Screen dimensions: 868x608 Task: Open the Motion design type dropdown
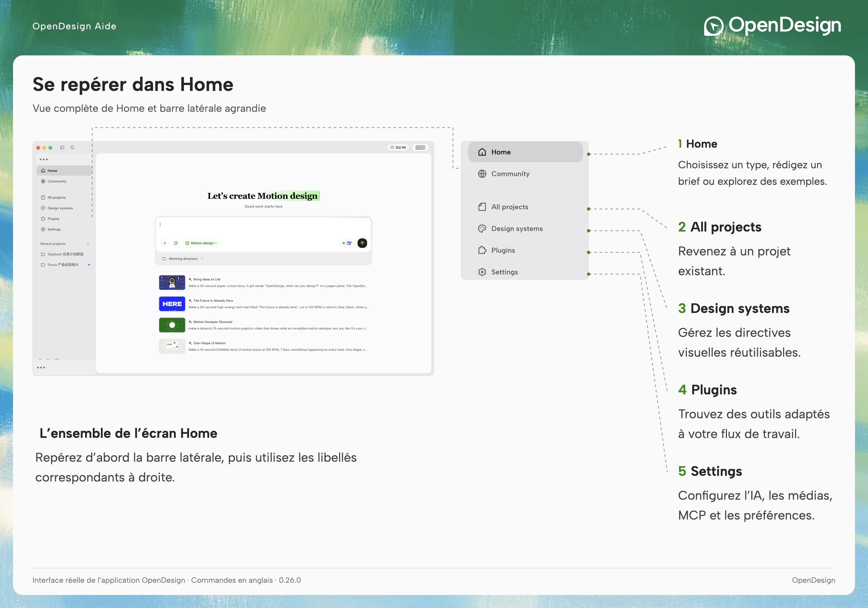pyautogui.click(x=202, y=243)
